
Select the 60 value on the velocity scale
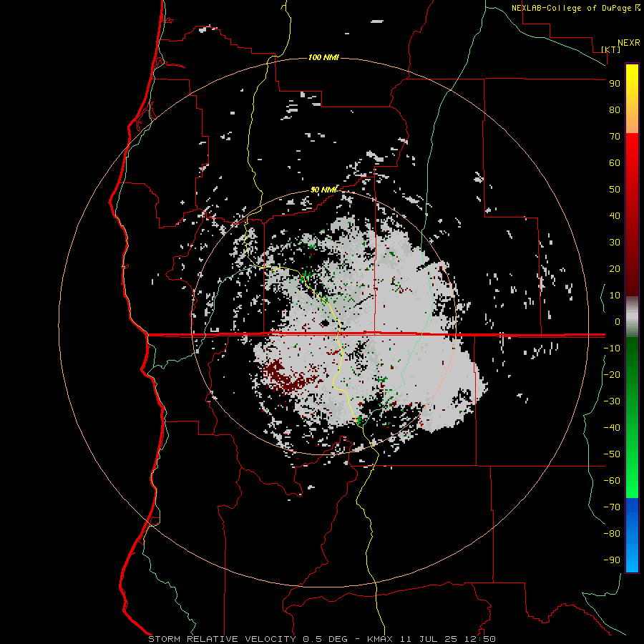point(615,163)
